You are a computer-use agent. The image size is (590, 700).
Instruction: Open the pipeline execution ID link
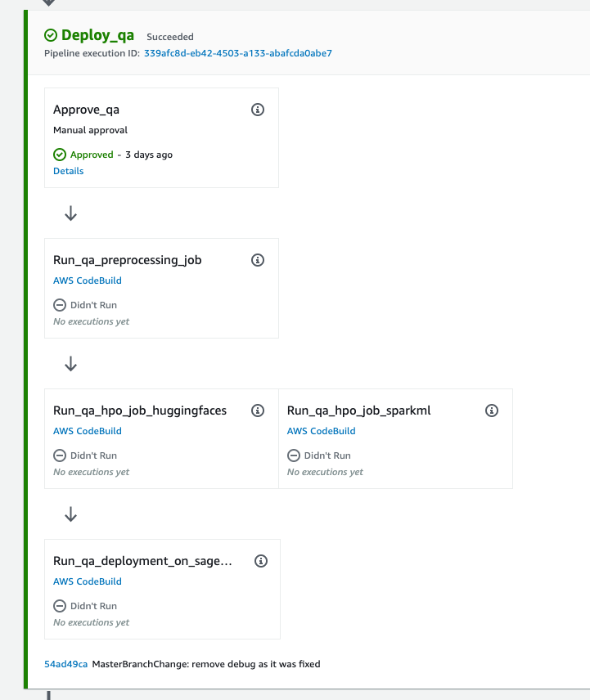click(x=237, y=53)
